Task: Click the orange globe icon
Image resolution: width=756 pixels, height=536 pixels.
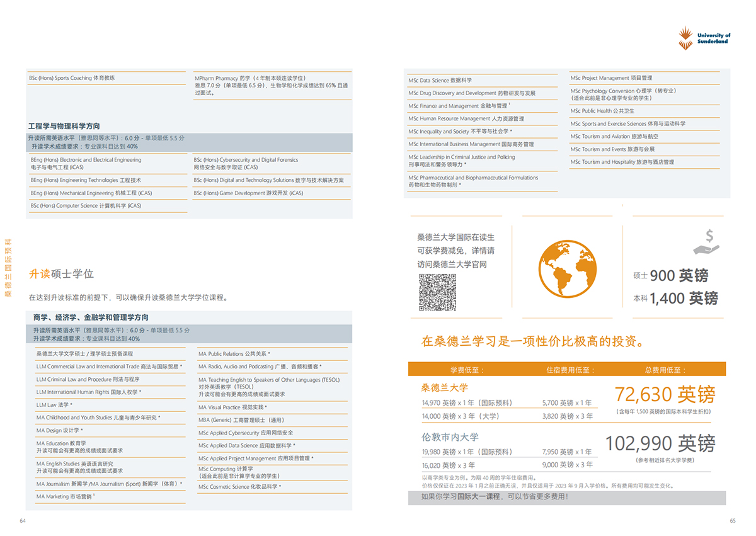Action: 567,269
